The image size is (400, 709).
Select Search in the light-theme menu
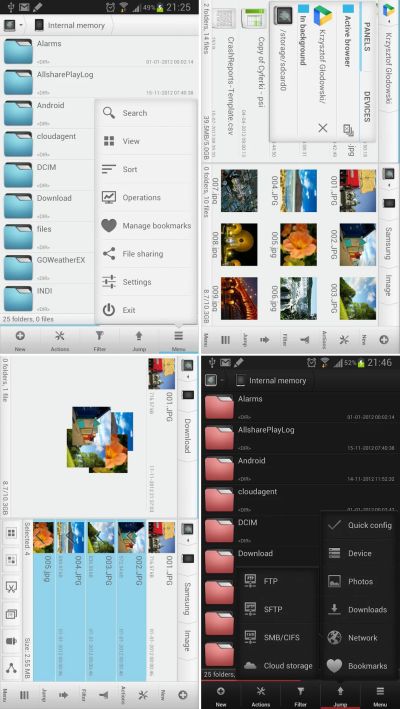[x=146, y=113]
